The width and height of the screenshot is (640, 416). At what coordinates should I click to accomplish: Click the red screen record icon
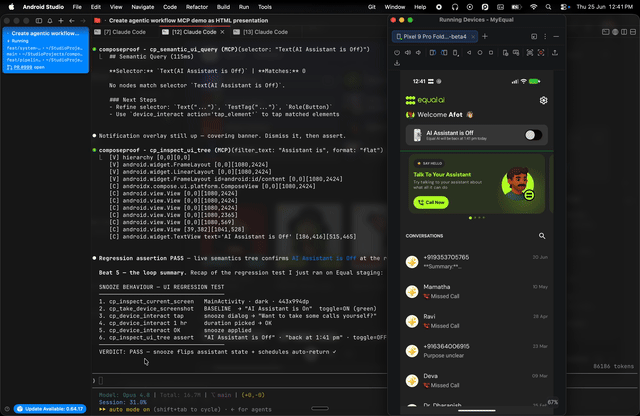tap(541, 53)
